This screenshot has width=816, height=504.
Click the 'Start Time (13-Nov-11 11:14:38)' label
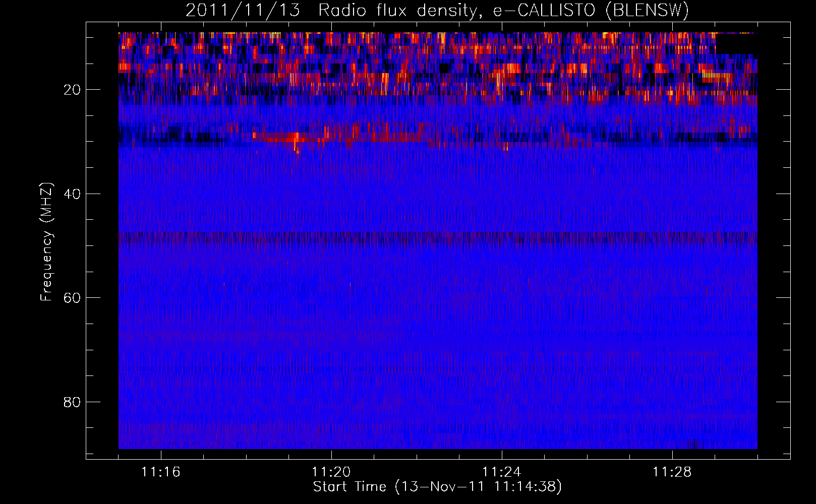click(x=437, y=487)
